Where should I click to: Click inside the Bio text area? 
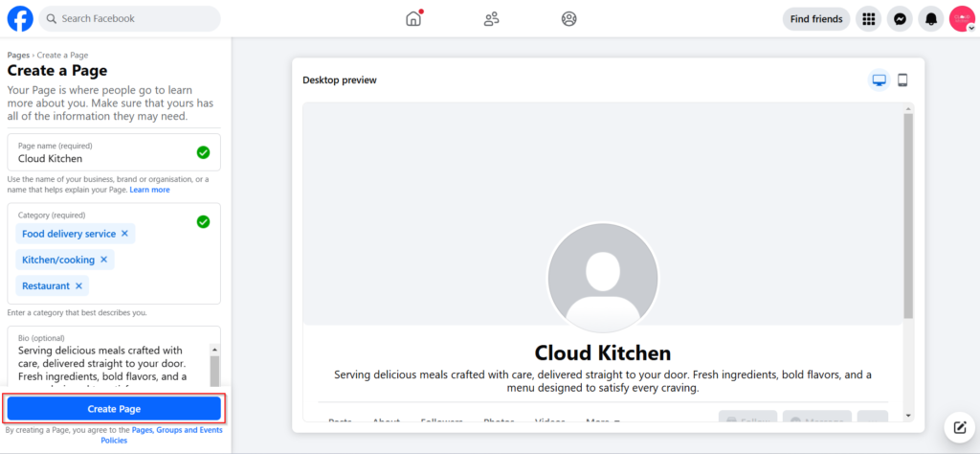point(113,365)
